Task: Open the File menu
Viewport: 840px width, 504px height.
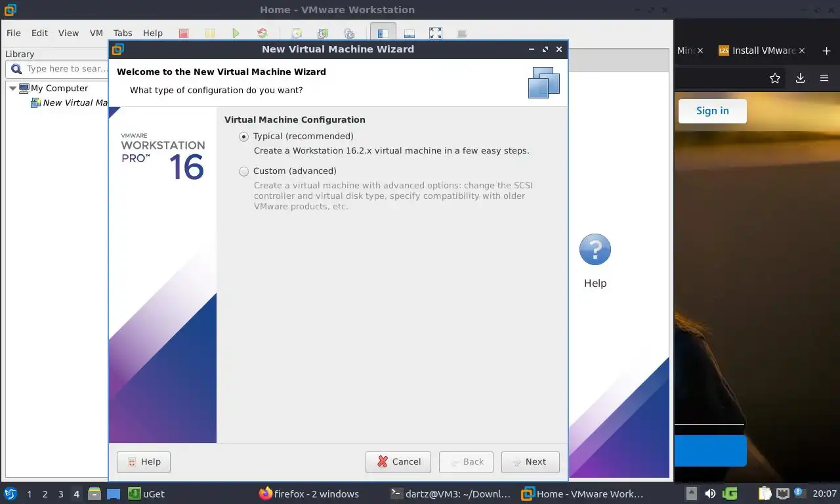Action: click(x=14, y=33)
